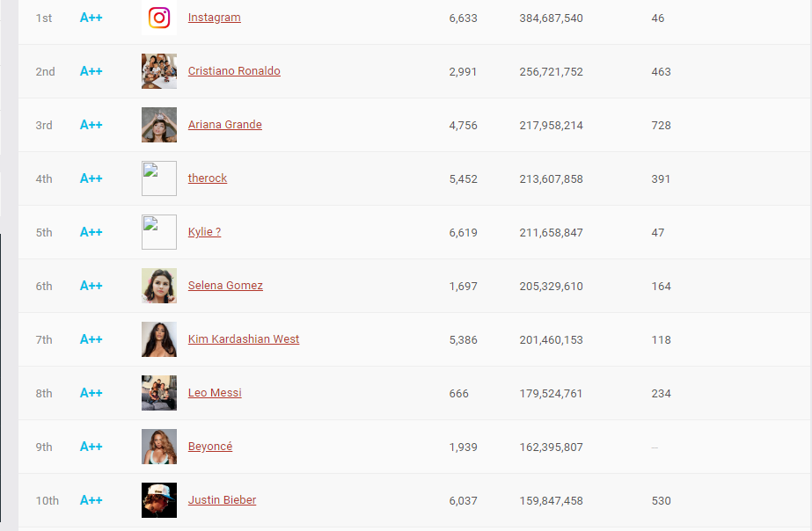This screenshot has width=812, height=531.
Task: Open Cristiano Ronaldo's profile picture
Action: 159,71
